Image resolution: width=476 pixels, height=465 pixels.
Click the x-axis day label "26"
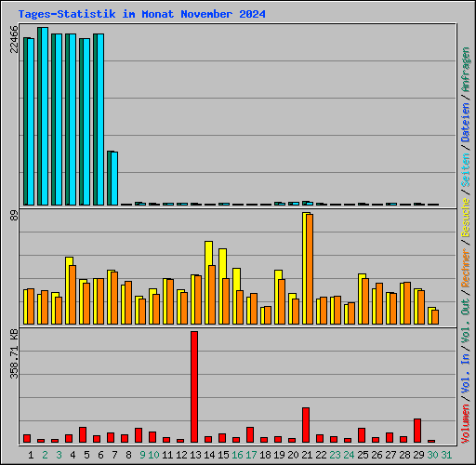pyautogui.click(x=377, y=455)
